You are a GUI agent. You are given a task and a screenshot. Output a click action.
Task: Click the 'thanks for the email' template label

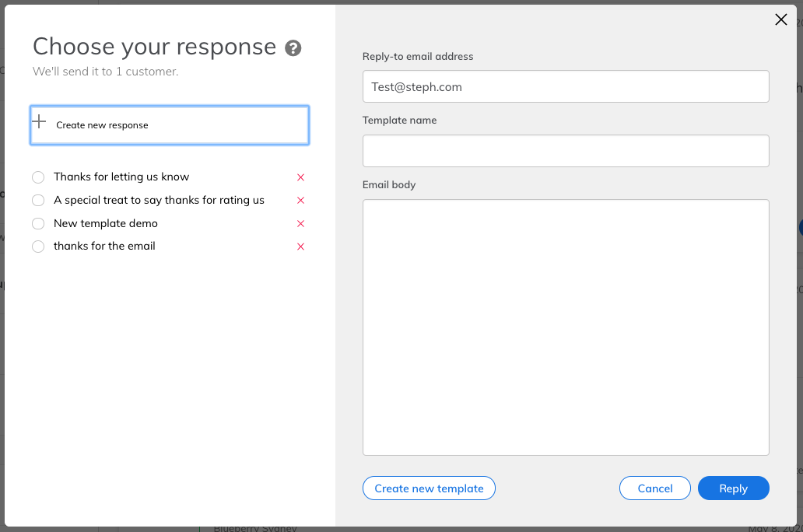[x=104, y=247]
